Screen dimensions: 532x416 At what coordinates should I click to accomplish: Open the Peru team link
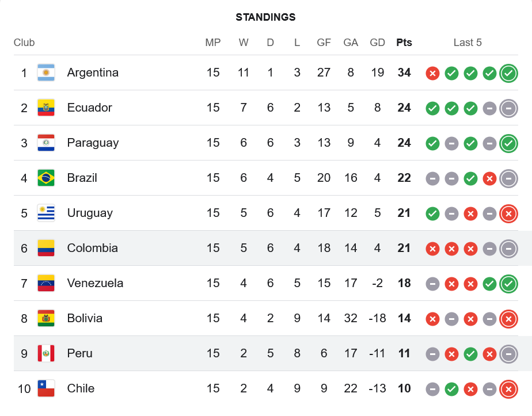click(79, 354)
